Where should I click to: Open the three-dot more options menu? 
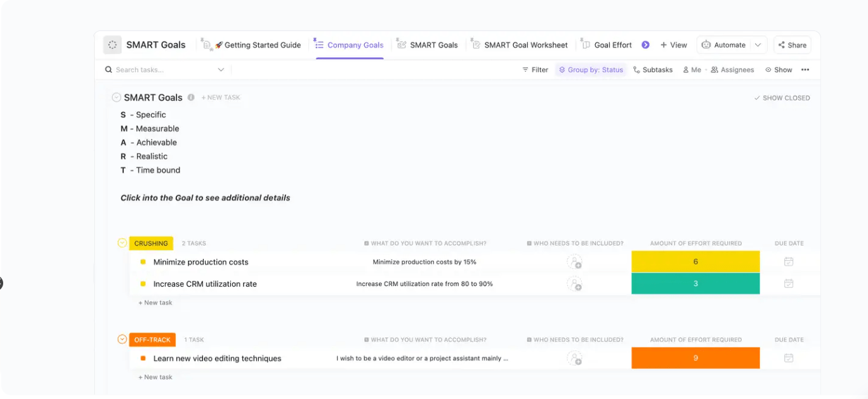(x=805, y=70)
